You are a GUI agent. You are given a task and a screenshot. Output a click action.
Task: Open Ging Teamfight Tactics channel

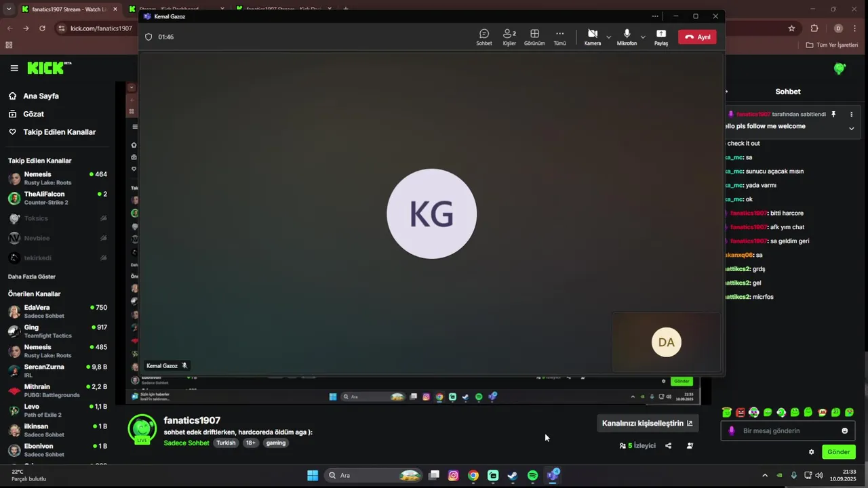[x=58, y=331]
